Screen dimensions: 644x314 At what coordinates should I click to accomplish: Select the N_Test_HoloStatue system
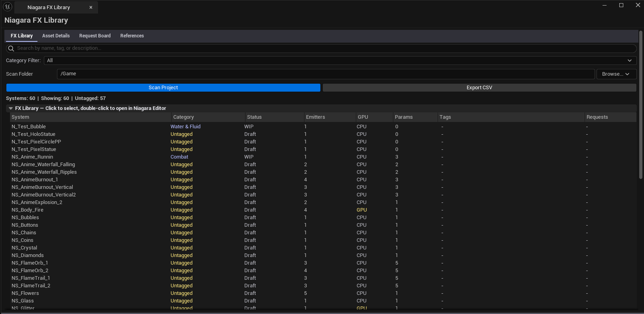323,134
